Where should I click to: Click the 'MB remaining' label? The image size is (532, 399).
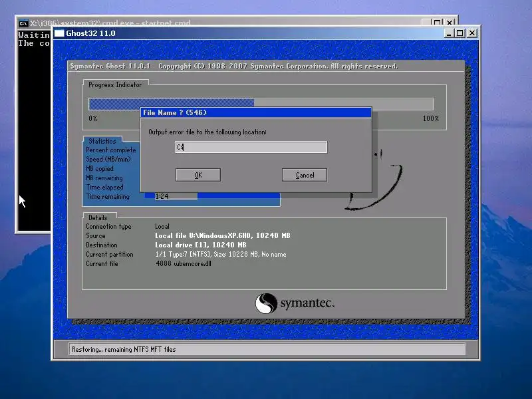pyautogui.click(x=104, y=178)
